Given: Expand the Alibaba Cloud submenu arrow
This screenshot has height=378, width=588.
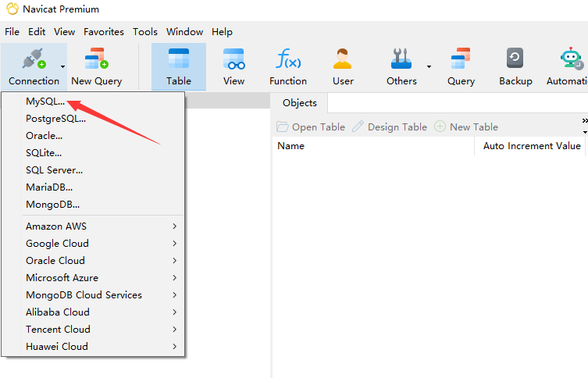Looking at the screenshot, I should tap(174, 312).
